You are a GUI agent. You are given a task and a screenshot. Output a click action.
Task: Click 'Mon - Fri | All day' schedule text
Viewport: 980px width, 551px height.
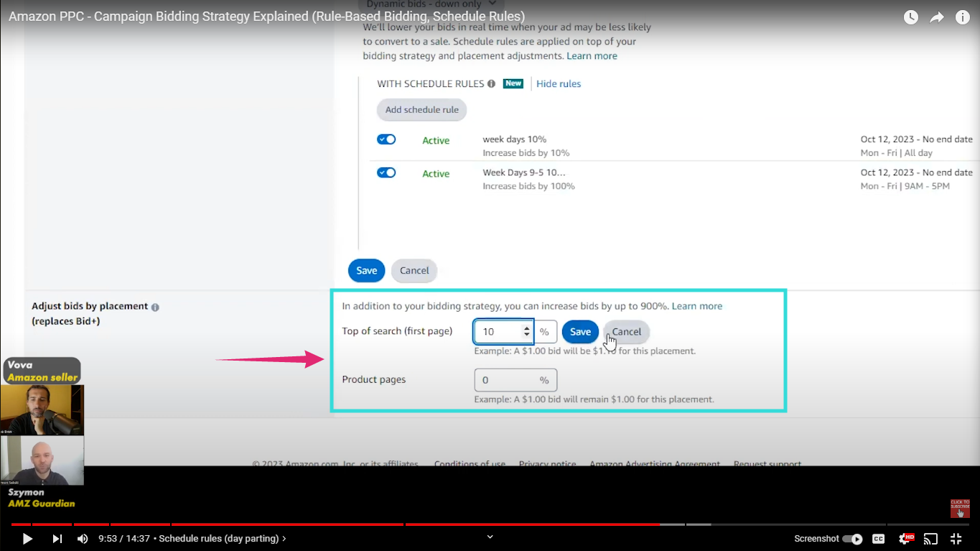[896, 153]
